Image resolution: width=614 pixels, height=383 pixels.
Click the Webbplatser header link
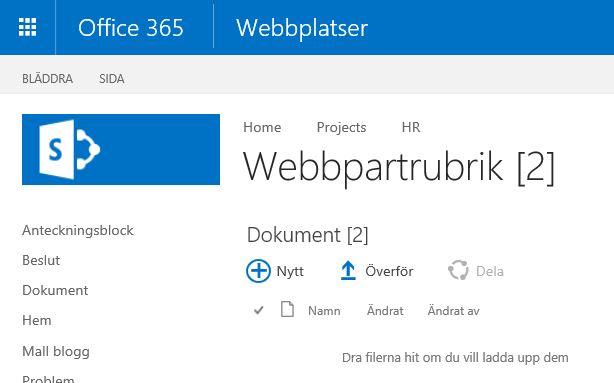coord(302,28)
